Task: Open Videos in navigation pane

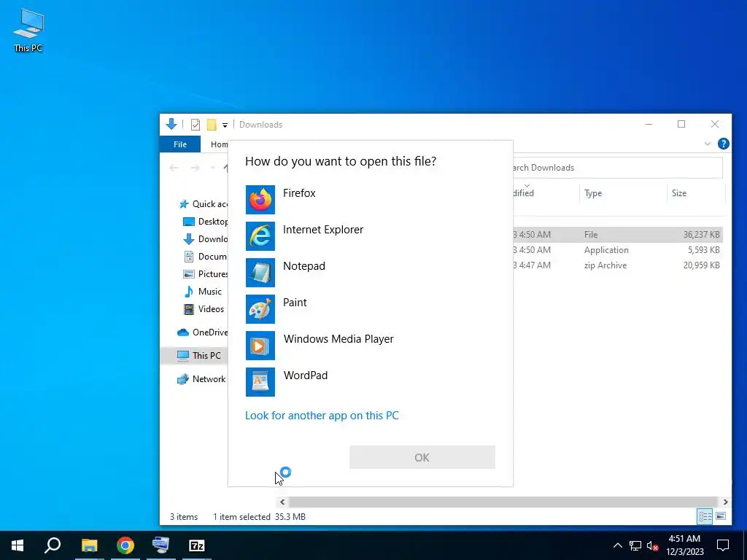Action: tap(204, 309)
